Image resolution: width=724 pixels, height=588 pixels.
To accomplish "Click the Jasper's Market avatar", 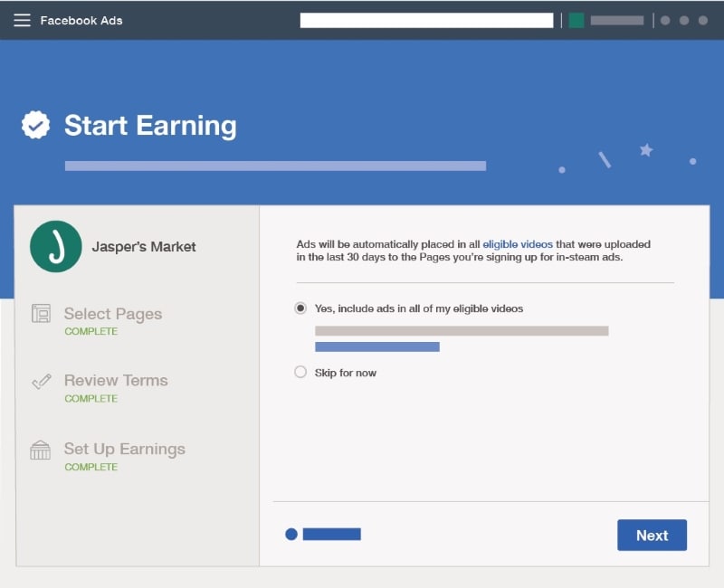I will [x=56, y=246].
